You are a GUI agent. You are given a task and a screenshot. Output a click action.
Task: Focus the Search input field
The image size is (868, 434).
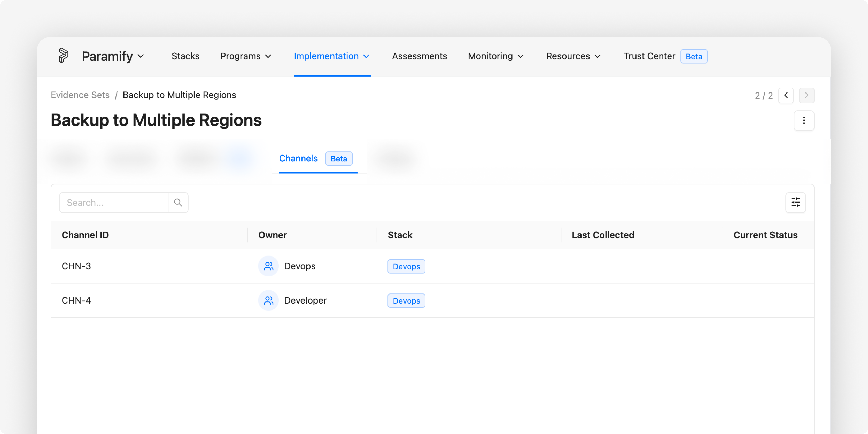coord(114,203)
